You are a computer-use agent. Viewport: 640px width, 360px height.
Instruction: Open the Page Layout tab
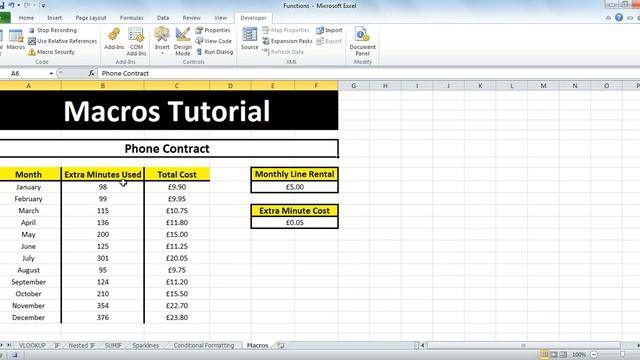91,18
